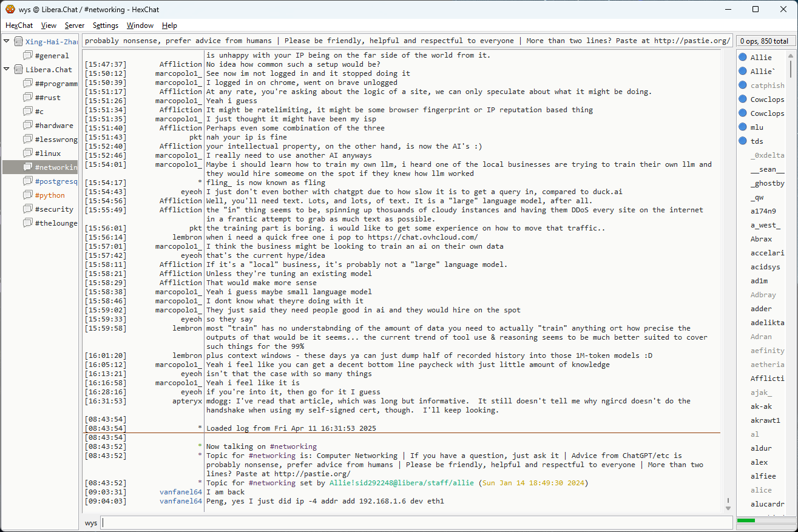Select the #general channel icon

pyautogui.click(x=28, y=55)
